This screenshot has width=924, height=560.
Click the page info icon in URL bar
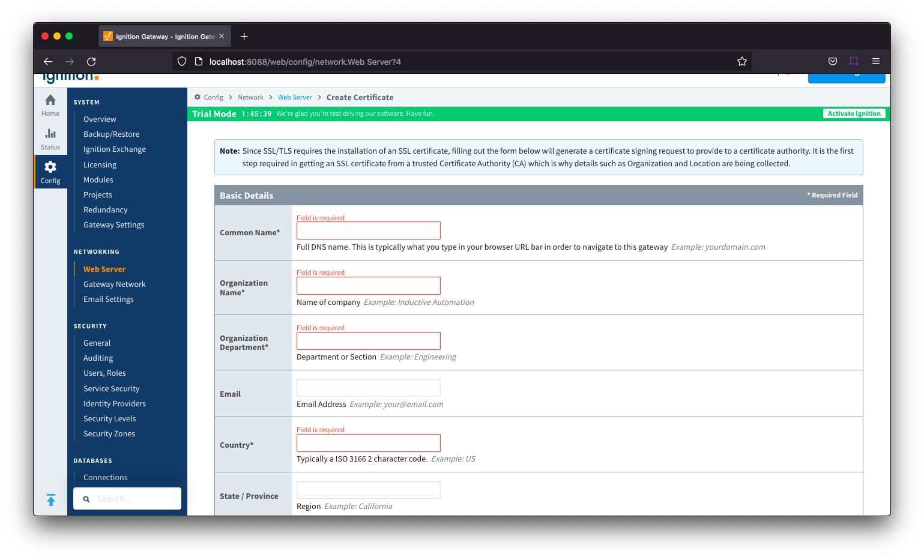click(199, 61)
